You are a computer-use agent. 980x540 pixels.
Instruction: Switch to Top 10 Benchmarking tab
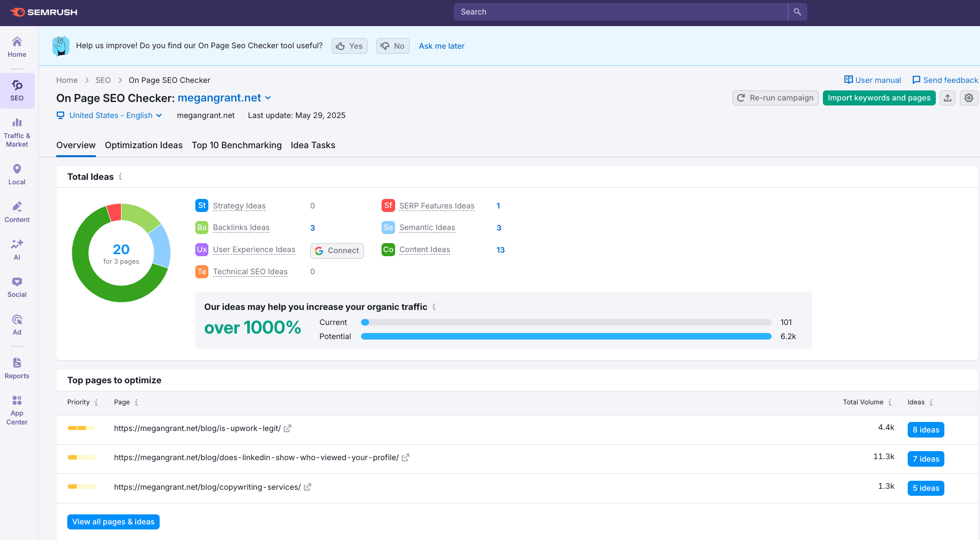click(236, 145)
